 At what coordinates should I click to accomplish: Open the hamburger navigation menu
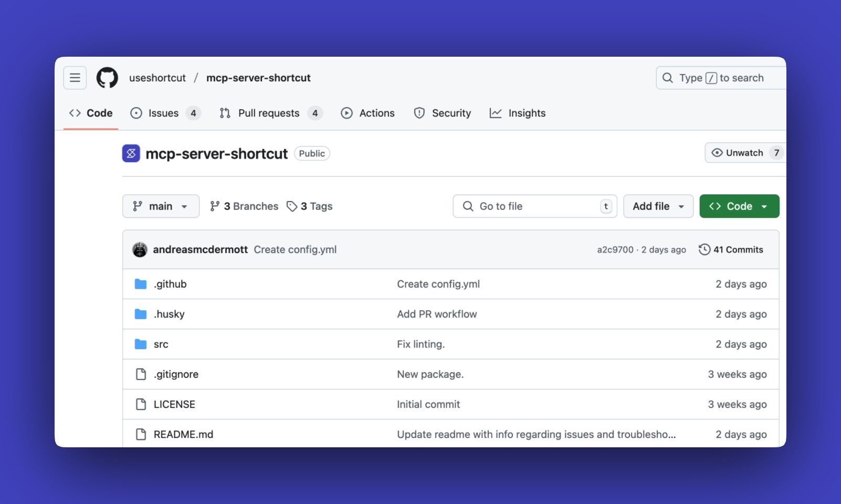(x=75, y=78)
